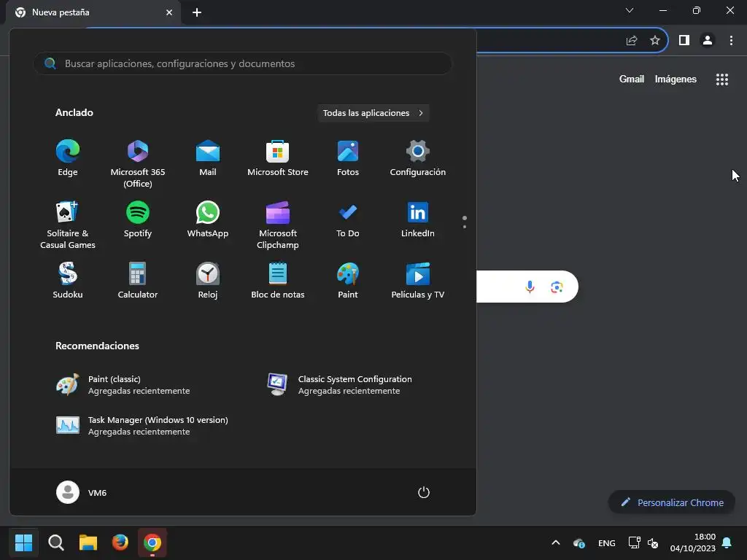Open Google Lens image search
747x560 pixels.
557,287
